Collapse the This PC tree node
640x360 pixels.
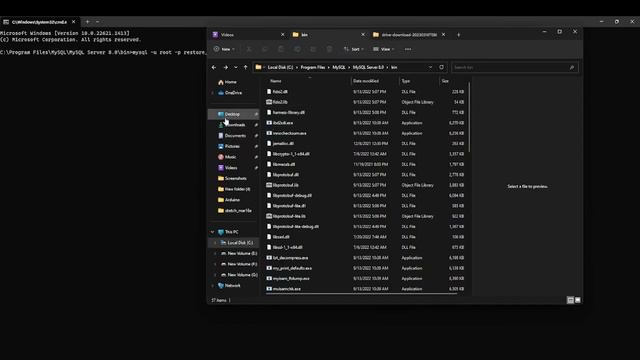tap(212, 232)
